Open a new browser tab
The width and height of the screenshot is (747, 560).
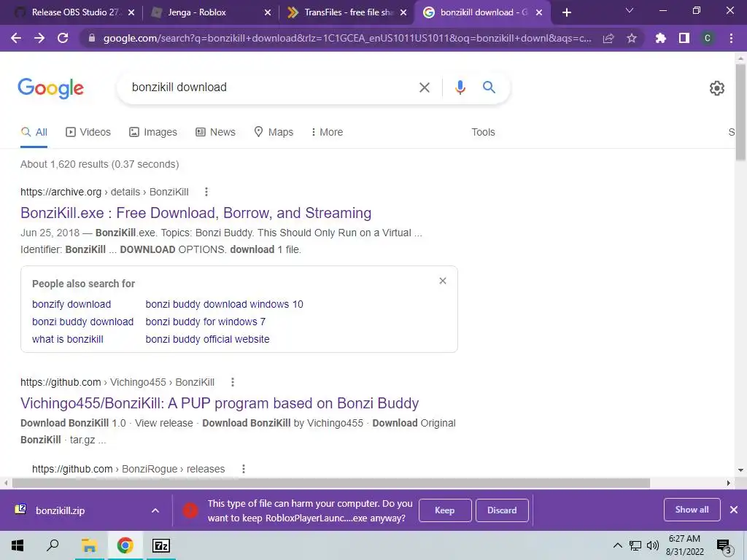pos(566,12)
